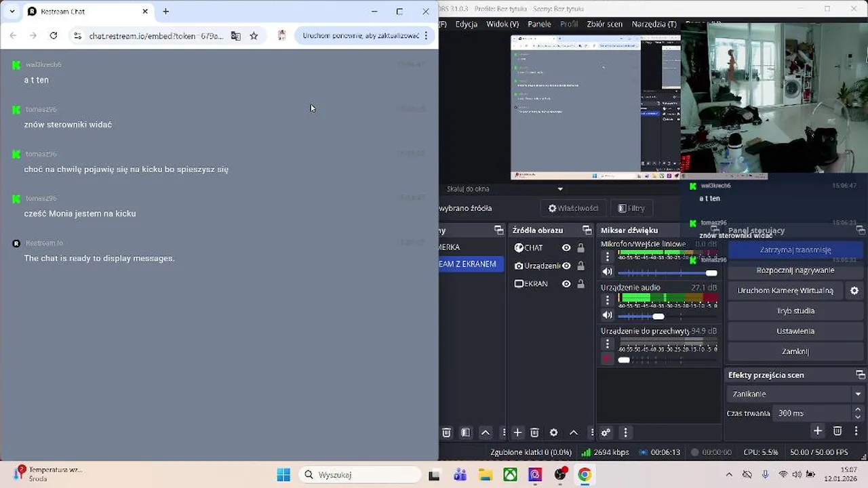Bookmark this page with the star icon
The height and width of the screenshot is (488, 868).
pyautogui.click(x=254, y=36)
